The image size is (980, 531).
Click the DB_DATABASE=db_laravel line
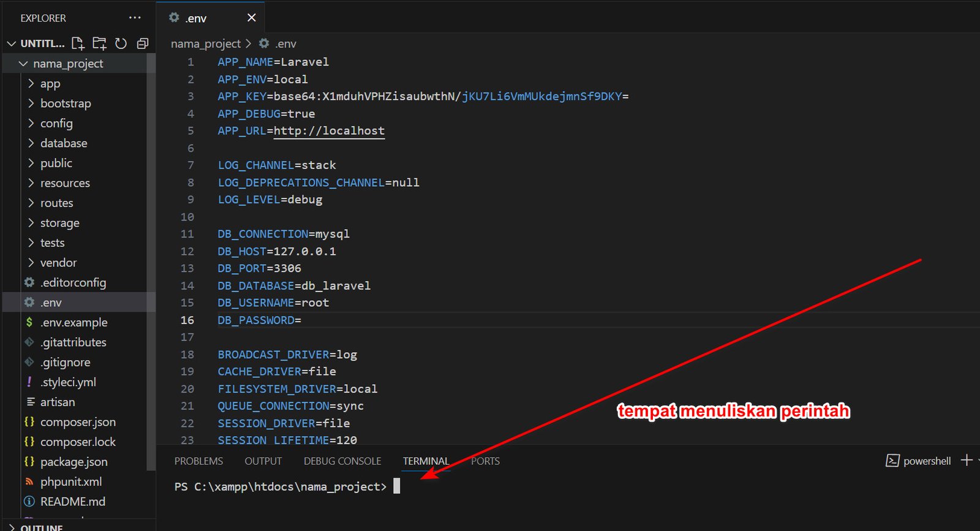(294, 285)
